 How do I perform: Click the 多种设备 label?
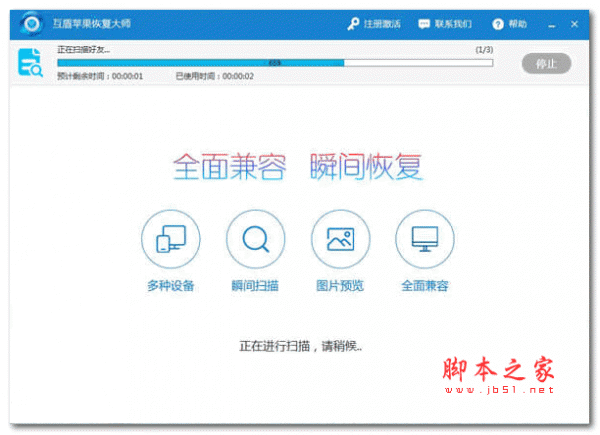coord(171,286)
